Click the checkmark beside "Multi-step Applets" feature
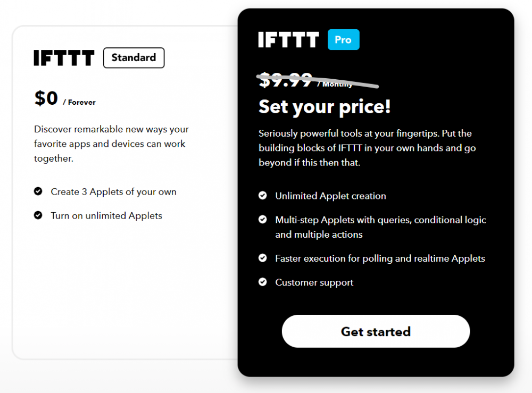 click(262, 220)
